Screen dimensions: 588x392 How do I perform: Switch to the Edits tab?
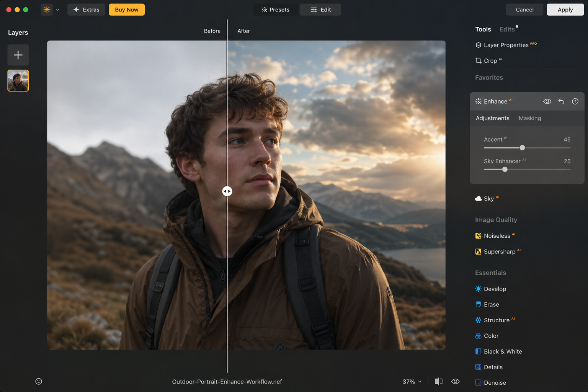click(507, 29)
